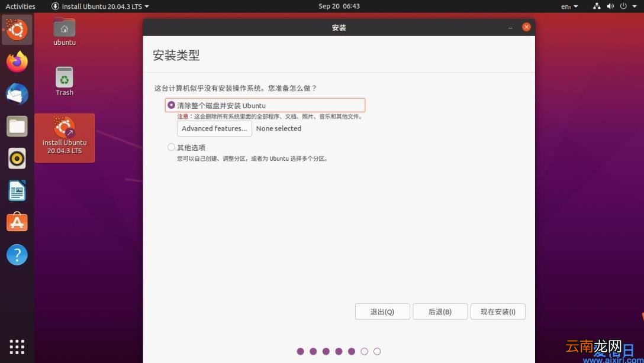Open the power icon in the top bar

pos(623,6)
